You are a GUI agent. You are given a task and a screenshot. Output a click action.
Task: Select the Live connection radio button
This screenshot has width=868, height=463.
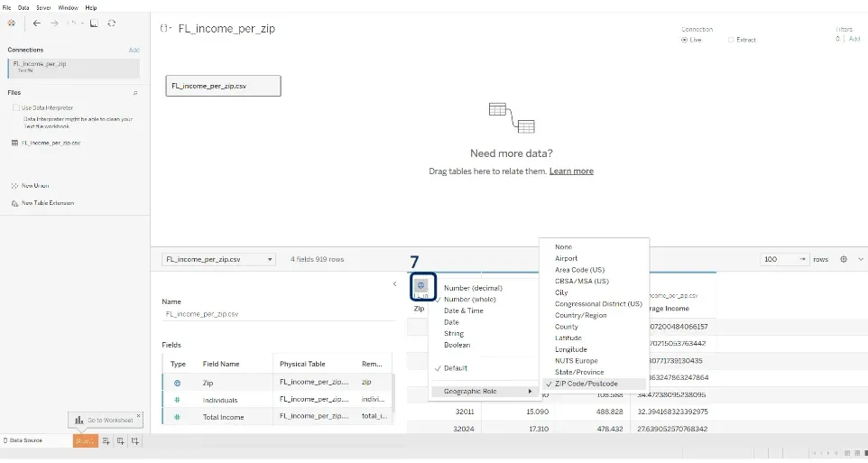pos(685,40)
